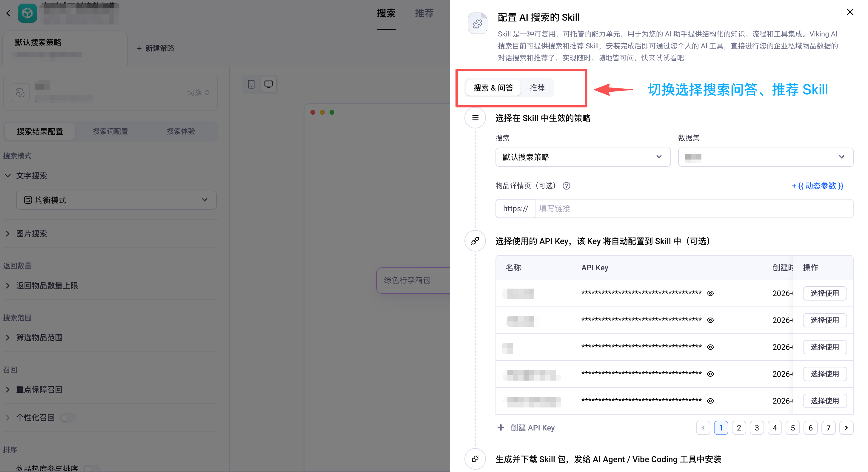Go to page 6 of API Keys
Image resolution: width=868 pixels, height=472 pixels.
[810, 428]
